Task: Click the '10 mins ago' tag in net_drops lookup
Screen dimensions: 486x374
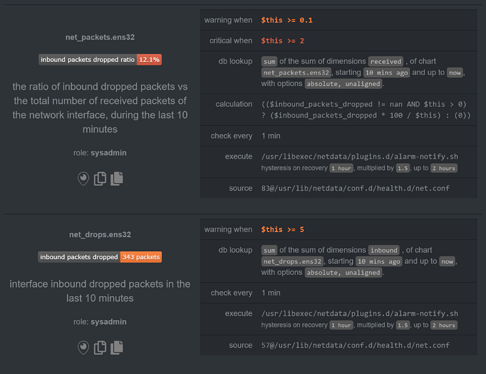Action: tap(379, 261)
